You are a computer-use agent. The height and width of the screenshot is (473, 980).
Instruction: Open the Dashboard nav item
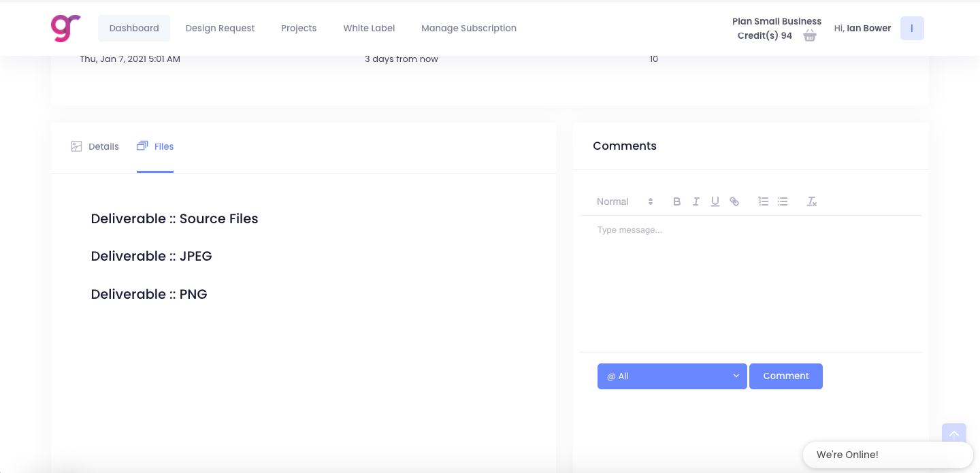point(134,28)
